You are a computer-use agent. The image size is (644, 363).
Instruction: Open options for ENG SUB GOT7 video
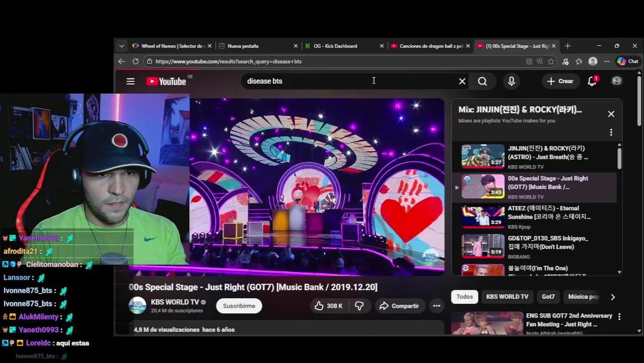(x=619, y=317)
